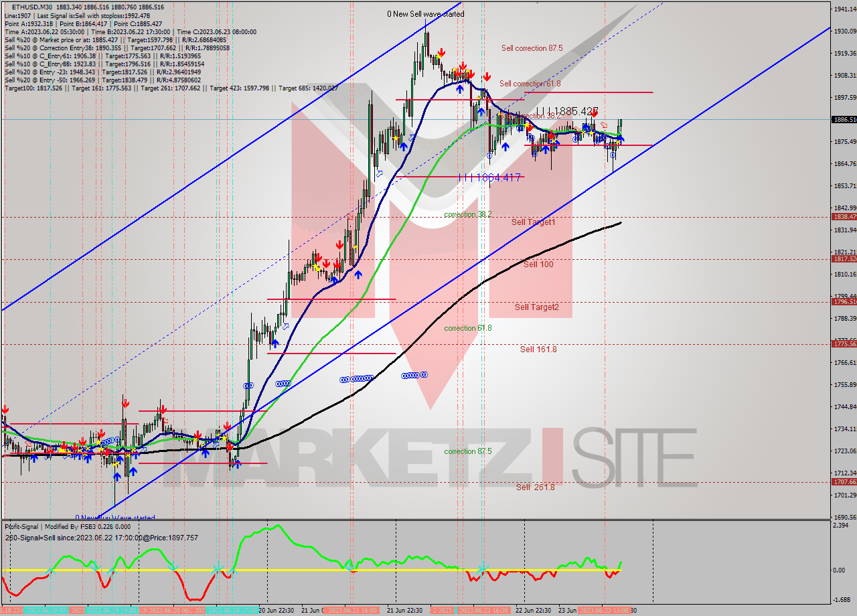This screenshot has width=857, height=616.
Task: Click the 1885.427 point label
Action: coord(566,111)
